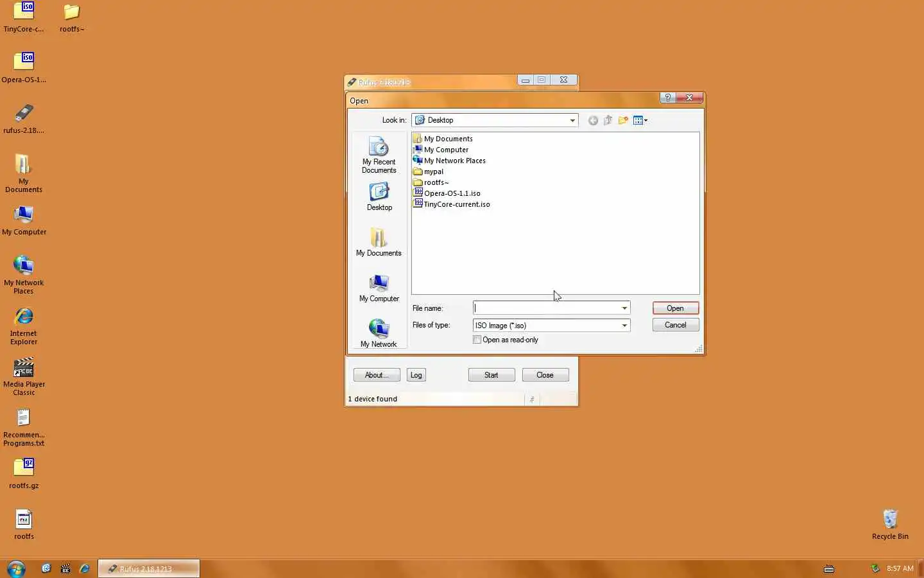Expand the Look in Desktop dropdown

(x=572, y=120)
